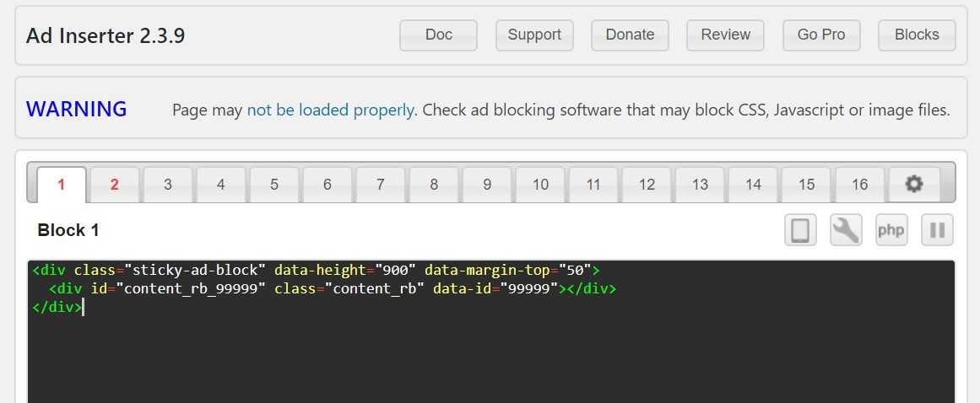Toggle PHP code processing icon
980x403 pixels.
(891, 230)
